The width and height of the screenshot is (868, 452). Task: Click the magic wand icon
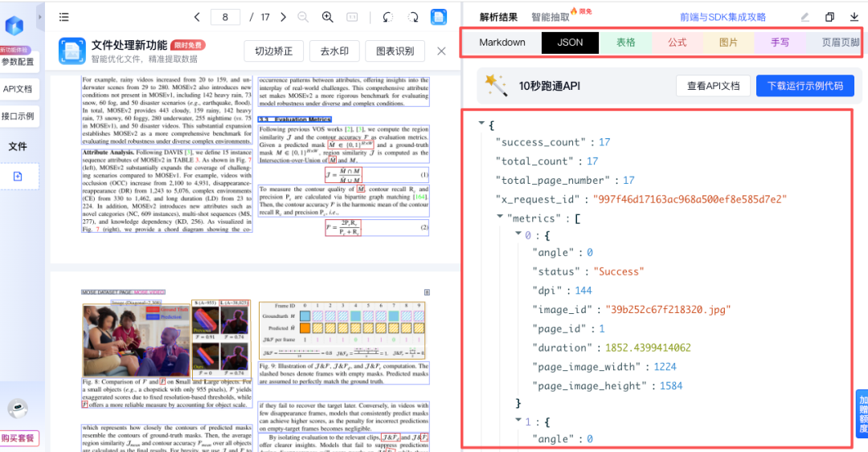tap(496, 85)
